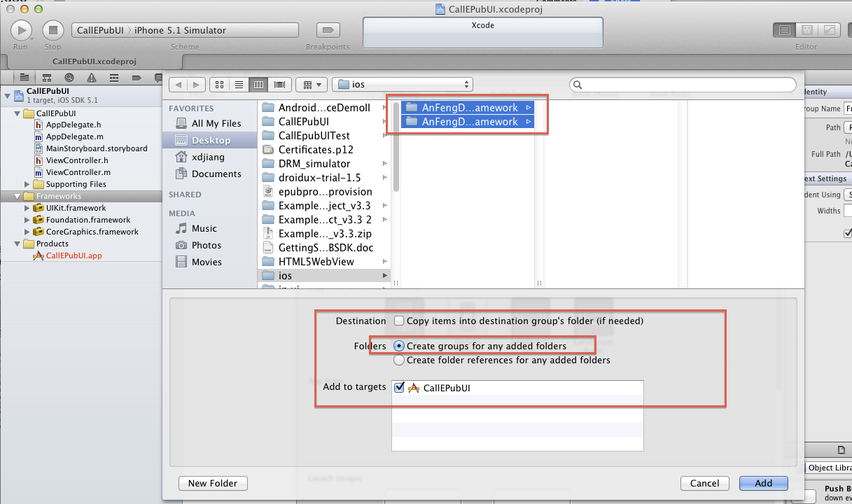This screenshot has height=504, width=852.
Task: Select xdjiang home folder in sidebar
Action: click(x=201, y=157)
